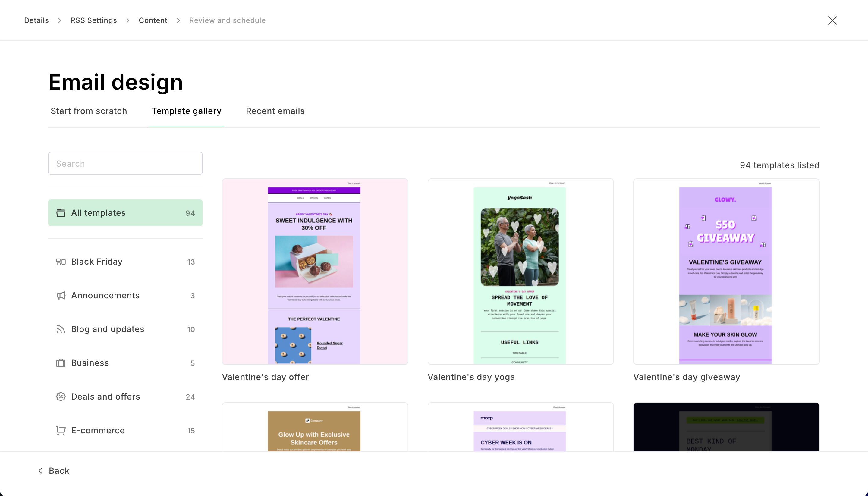The width and height of the screenshot is (868, 496).
Task: Filter by Announcements templates
Action: [x=125, y=295]
